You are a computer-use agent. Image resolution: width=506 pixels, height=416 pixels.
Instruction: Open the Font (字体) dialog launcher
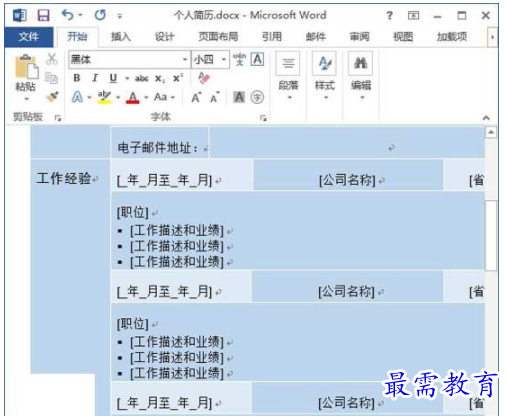[x=263, y=118]
